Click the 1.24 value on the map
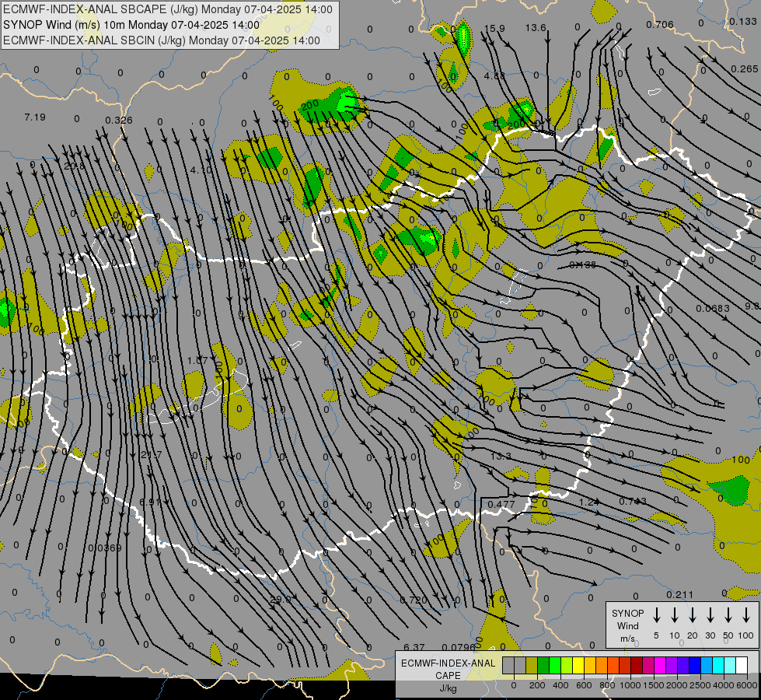The width and height of the screenshot is (761, 700). pyautogui.click(x=589, y=502)
